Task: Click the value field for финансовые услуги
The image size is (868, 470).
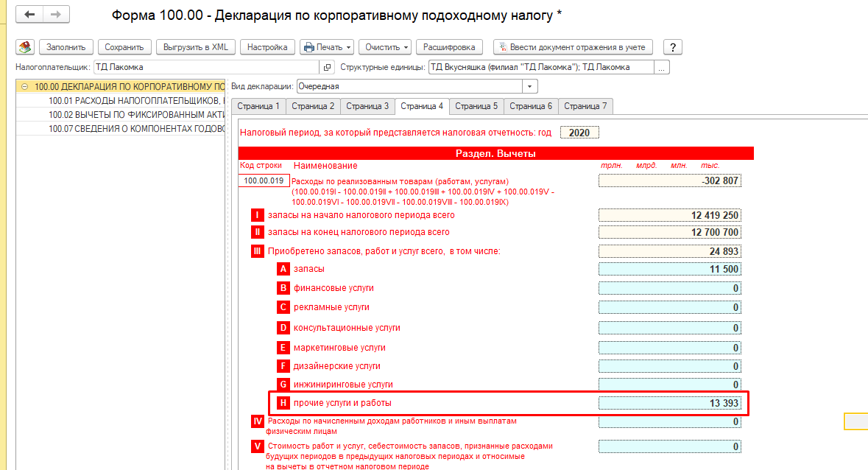Action: pos(670,288)
